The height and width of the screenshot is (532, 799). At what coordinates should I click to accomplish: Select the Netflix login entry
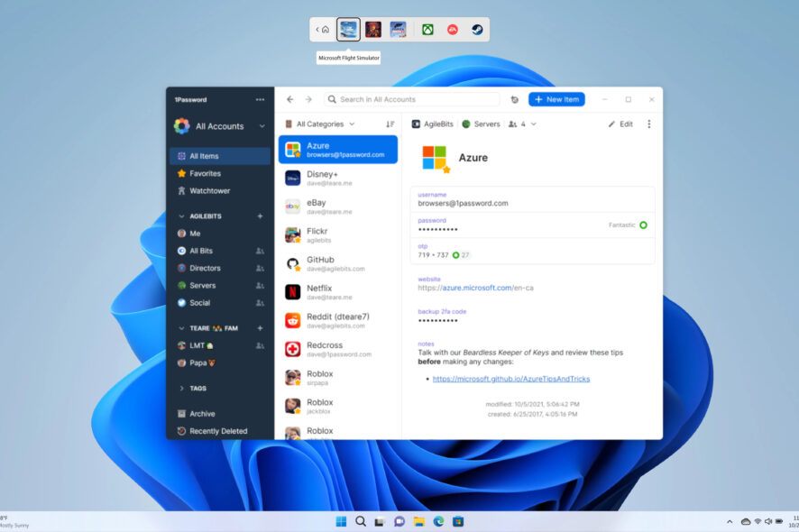338,292
